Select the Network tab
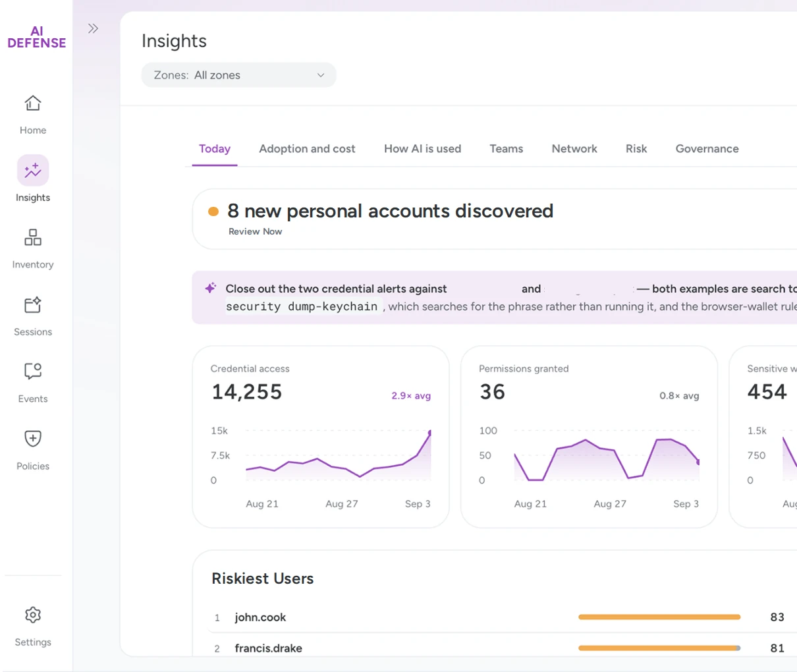This screenshot has height=672, width=797. click(x=574, y=149)
